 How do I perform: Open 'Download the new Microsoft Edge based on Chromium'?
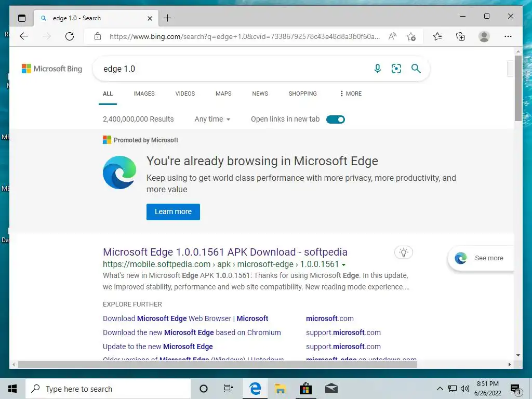click(192, 332)
